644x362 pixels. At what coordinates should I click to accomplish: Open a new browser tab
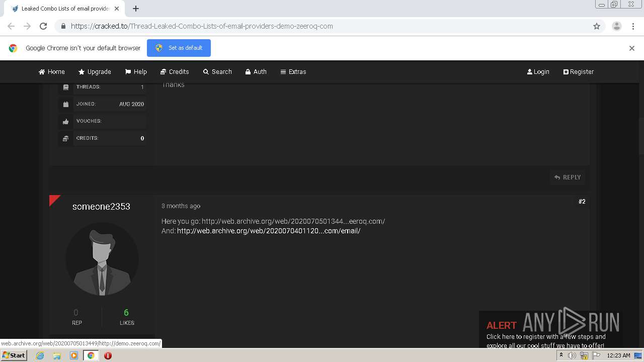click(x=136, y=9)
